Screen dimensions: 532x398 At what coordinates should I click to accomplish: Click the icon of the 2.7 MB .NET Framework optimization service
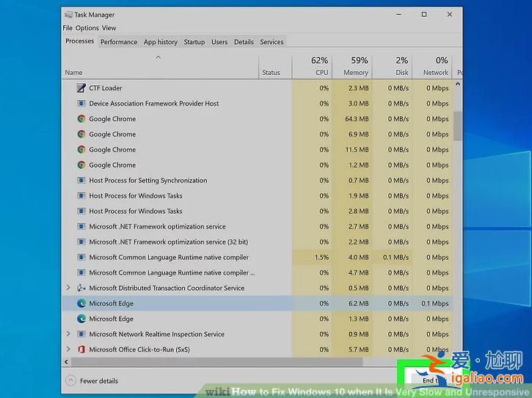tap(81, 226)
